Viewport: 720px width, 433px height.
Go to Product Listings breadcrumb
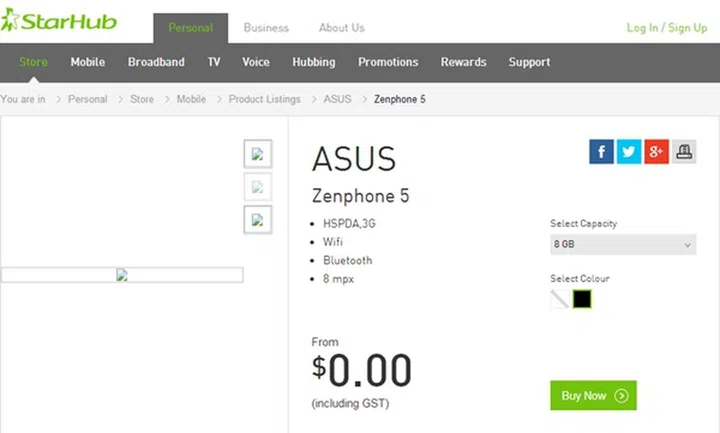coord(264,99)
